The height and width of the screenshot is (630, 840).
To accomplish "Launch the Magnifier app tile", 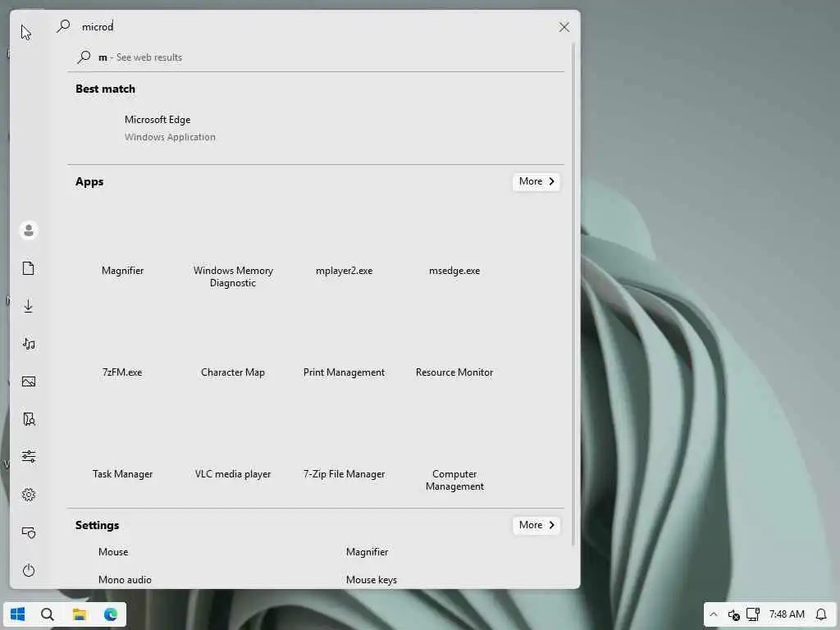I will (x=123, y=246).
